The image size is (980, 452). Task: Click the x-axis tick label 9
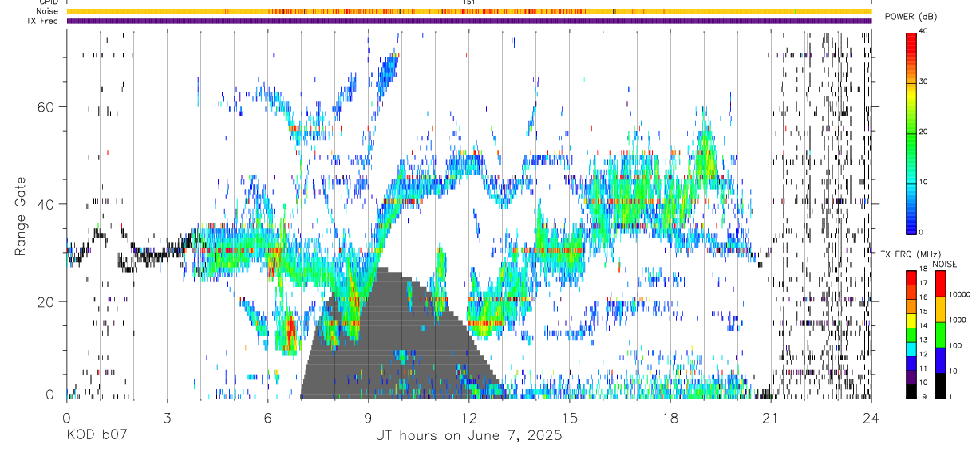pyautogui.click(x=368, y=418)
